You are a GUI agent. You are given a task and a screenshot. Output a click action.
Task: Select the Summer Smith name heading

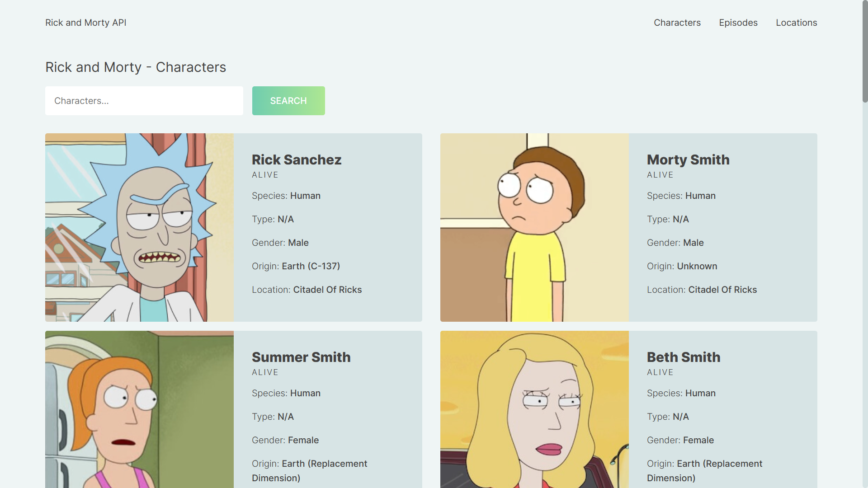[x=301, y=357]
